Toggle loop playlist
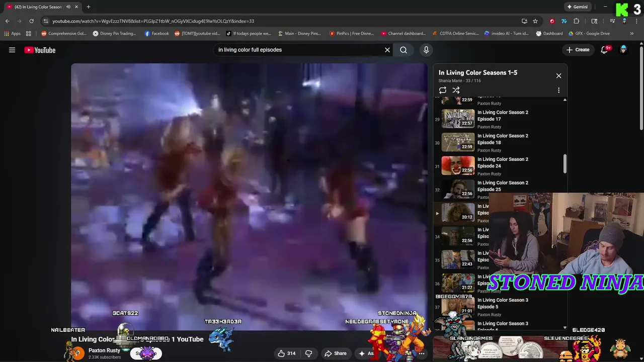 [x=443, y=90]
